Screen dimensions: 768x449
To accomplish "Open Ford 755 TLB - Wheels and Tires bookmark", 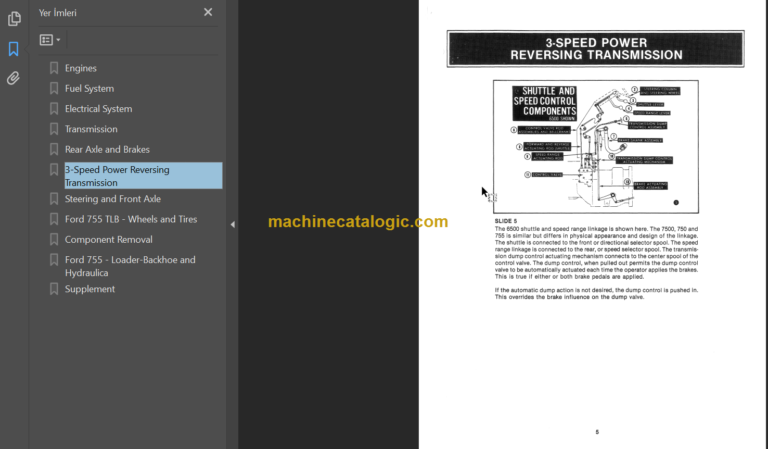I will pos(131,219).
